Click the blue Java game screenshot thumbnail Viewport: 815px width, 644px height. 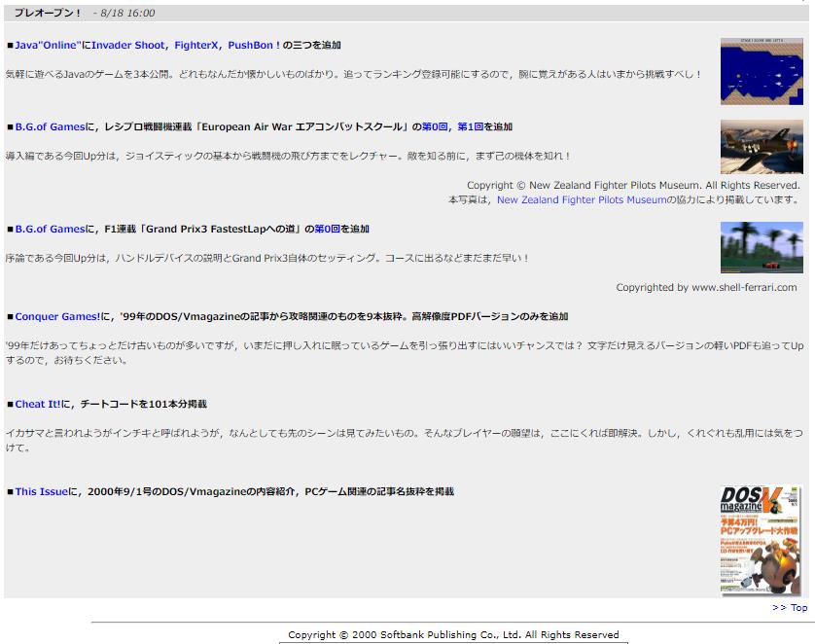point(762,71)
